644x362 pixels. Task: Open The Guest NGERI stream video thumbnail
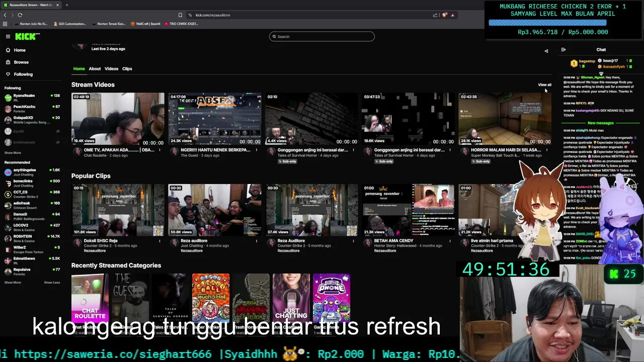tap(215, 119)
